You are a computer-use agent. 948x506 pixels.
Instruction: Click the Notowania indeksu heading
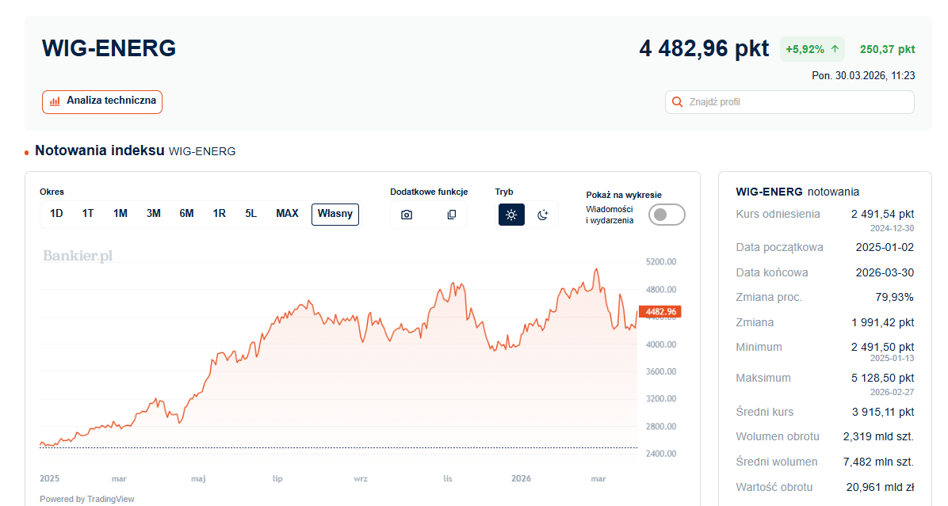pos(100,151)
